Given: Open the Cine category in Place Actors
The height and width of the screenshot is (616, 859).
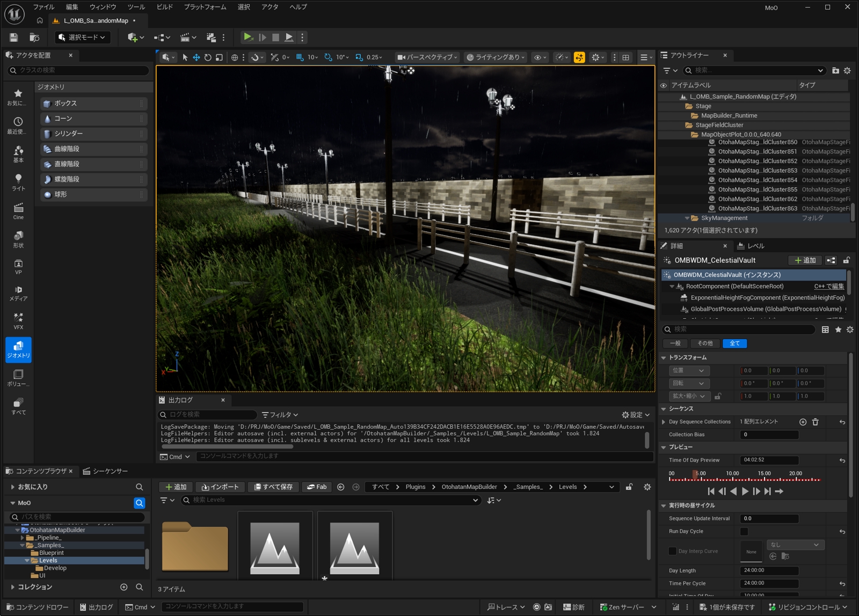Looking at the screenshot, I should pos(18,211).
